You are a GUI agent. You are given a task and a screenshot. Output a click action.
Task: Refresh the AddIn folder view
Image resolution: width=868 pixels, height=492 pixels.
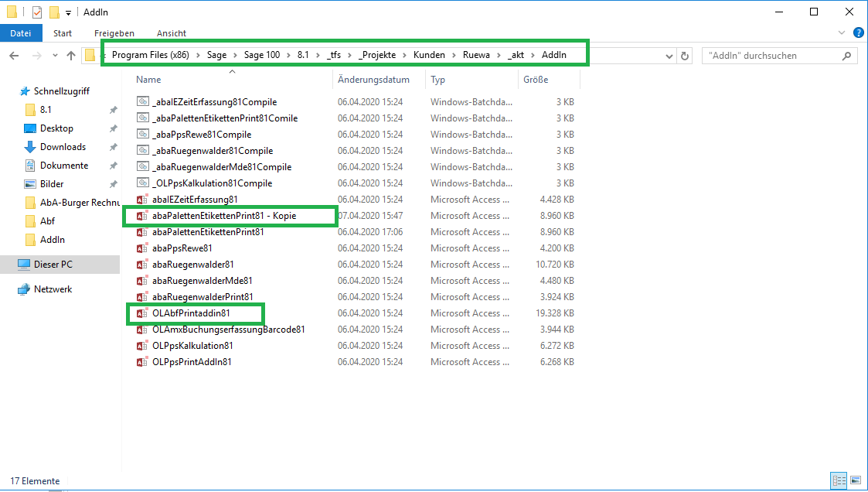click(684, 56)
